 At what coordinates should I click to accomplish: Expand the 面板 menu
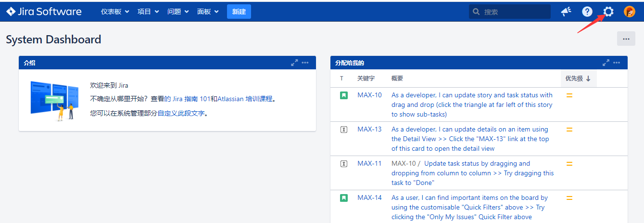tap(208, 12)
